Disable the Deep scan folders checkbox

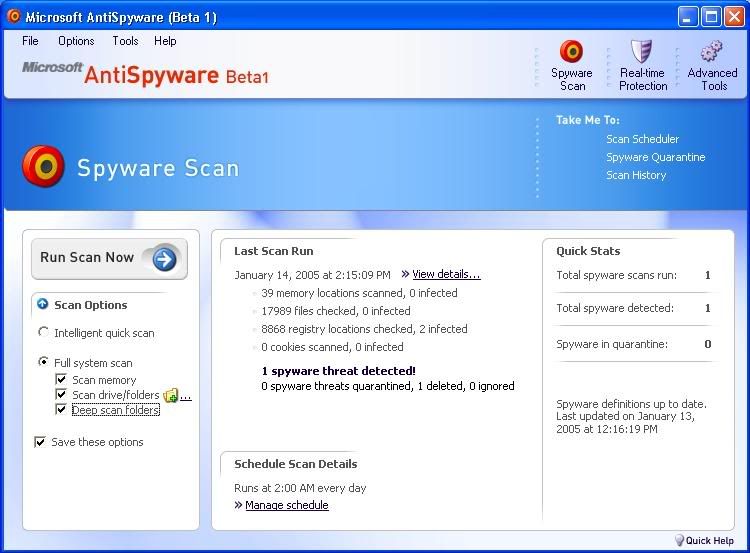(x=61, y=409)
